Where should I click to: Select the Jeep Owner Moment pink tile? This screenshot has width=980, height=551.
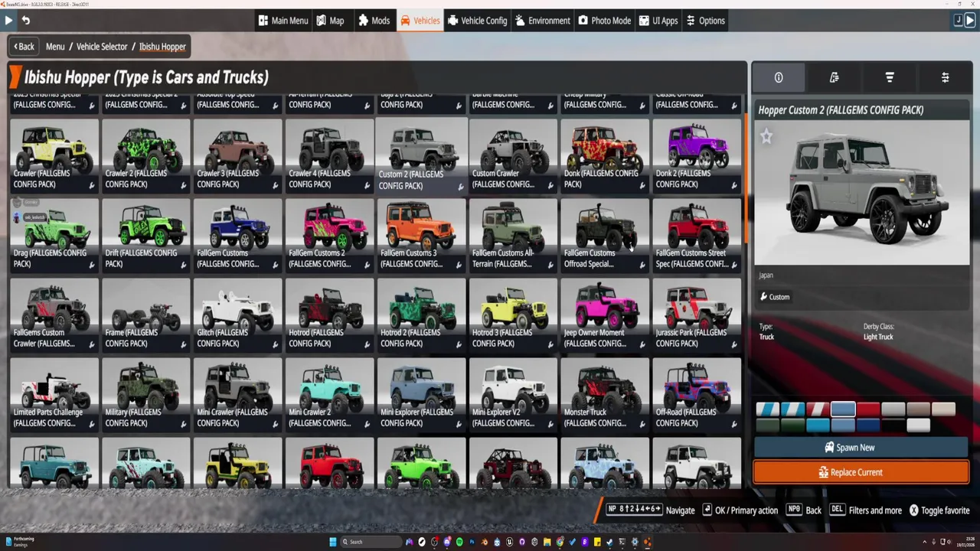[605, 315]
